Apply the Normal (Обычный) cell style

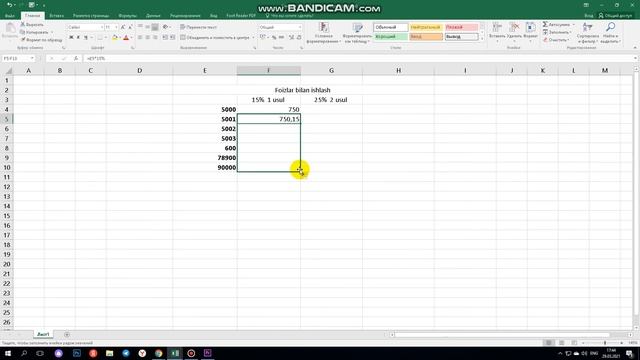391,27
